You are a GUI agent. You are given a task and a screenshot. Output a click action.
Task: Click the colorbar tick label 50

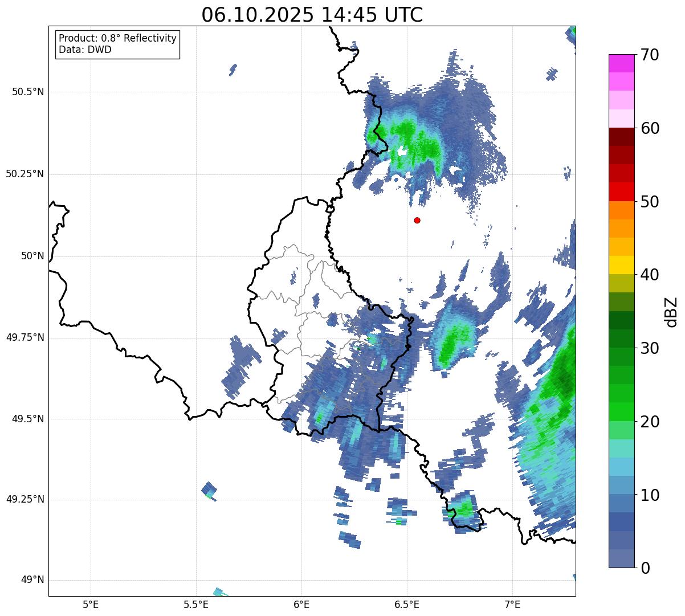click(650, 202)
